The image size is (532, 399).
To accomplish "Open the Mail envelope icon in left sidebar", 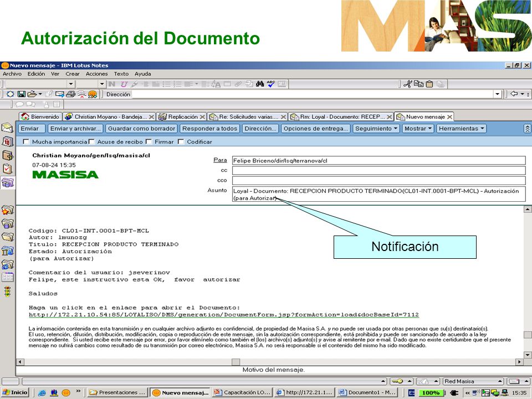I will (x=7, y=127).
